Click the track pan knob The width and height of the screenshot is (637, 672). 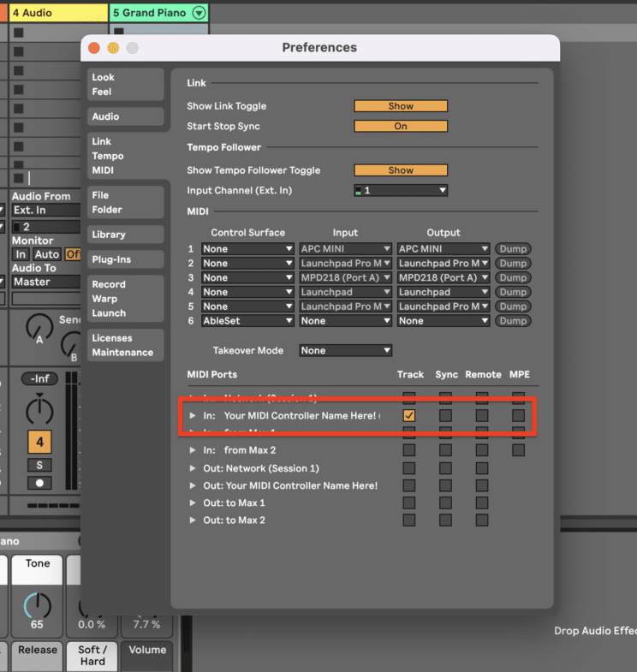point(39,410)
